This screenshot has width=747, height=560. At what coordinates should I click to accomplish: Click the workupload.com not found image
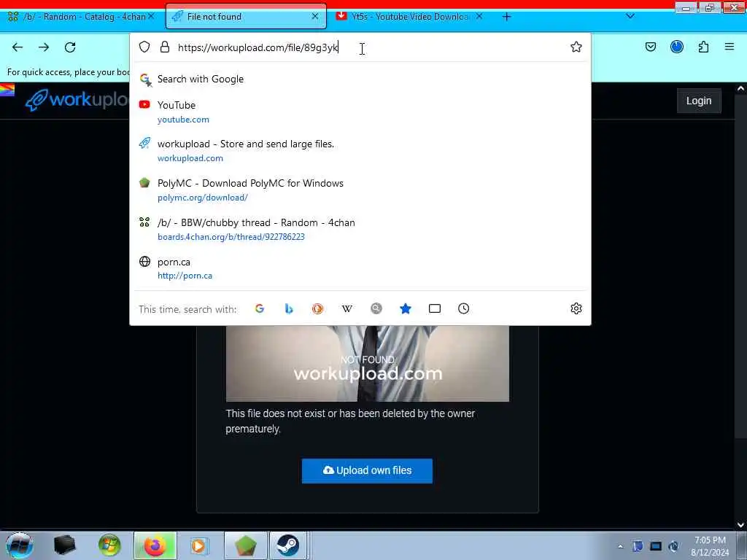tap(368, 364)
